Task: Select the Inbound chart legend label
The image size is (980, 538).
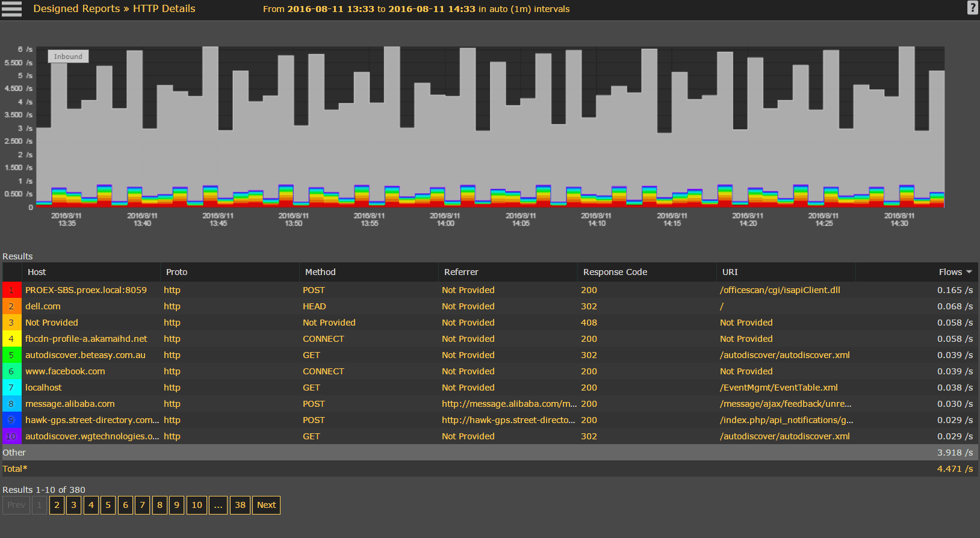Action: coord(68,57)
